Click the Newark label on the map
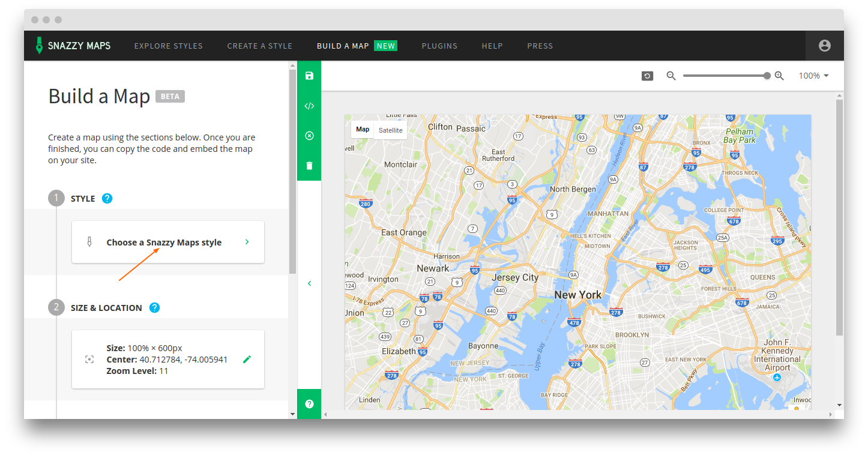This screenshot has height=461, width=868. click(x=433, y=268)
